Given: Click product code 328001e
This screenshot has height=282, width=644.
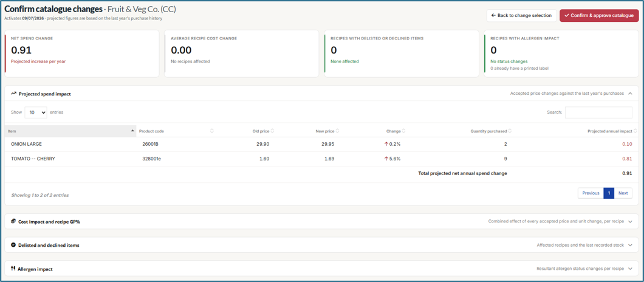Looking at the screenshot, I should [151, 159].
